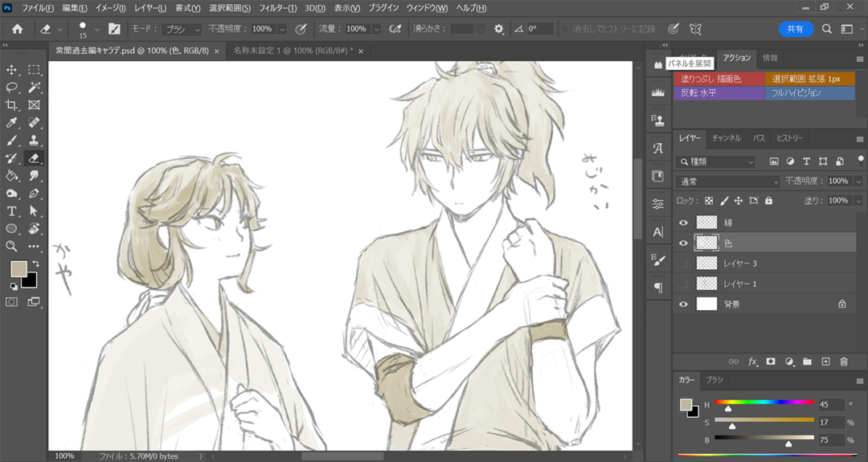
Task: Run the 反転 水平 action button
Action: pyautogui.click(x=718, y=92)
